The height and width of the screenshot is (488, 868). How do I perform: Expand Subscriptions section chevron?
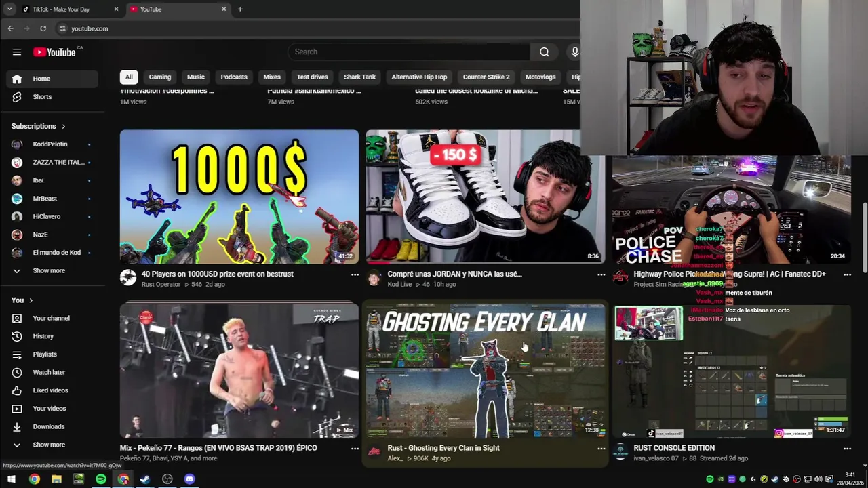pyautogui.click(x=64, y=127)
